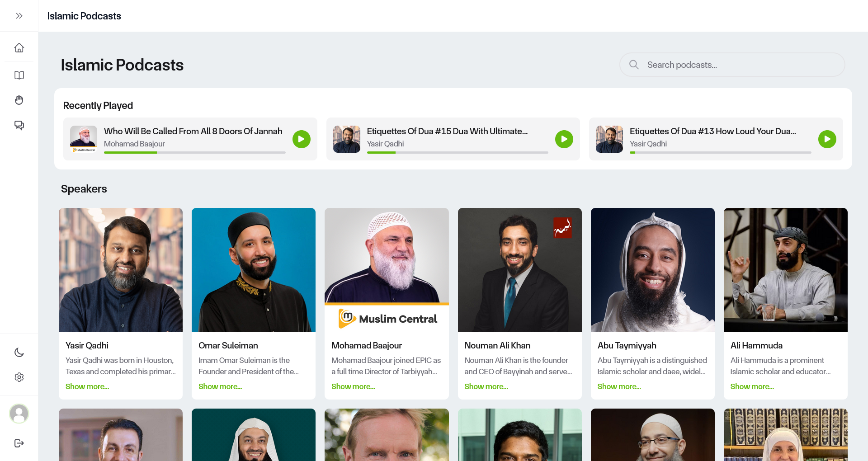Click the search magnifier icon in search bar
The height and width of the screenshot is (461, 868).
tap(634, 64)
